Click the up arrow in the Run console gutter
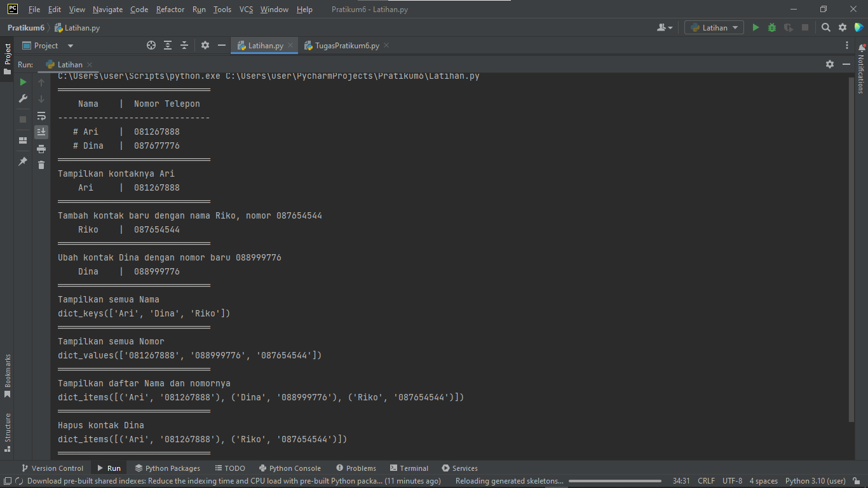This screenshot has width=868, height=488. pos(41,83)
